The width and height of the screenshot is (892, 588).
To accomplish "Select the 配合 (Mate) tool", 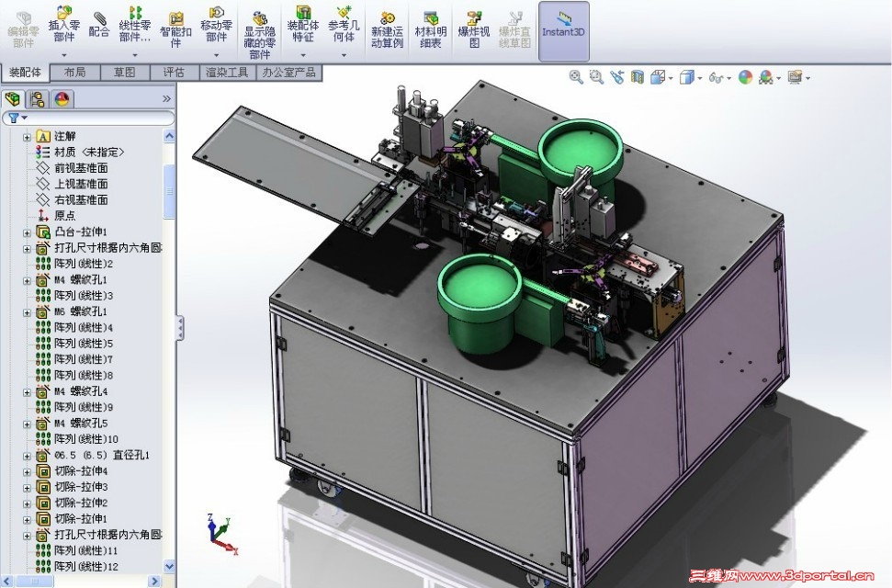I will click(99, 24).
